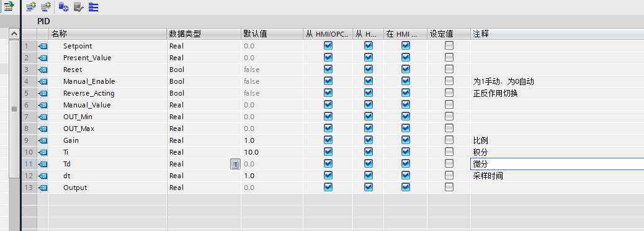This screenshot has width=644, height=231.
Task: Click the Gain default value 1.0
Action: tap(249, 140)
